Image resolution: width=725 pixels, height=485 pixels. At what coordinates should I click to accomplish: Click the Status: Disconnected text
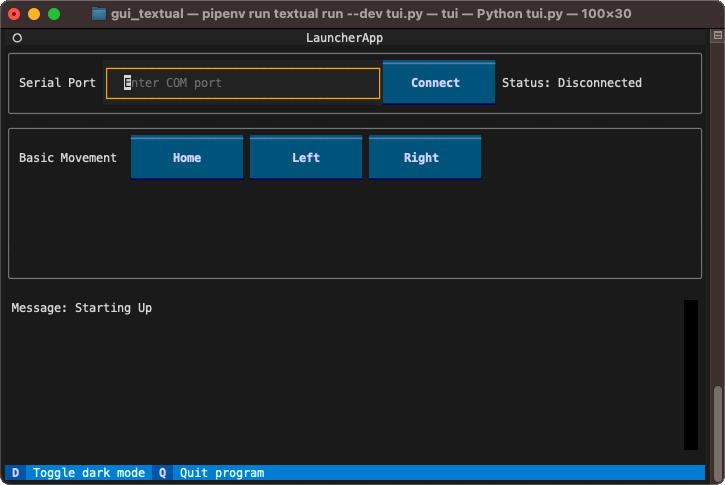pos(571,83)
